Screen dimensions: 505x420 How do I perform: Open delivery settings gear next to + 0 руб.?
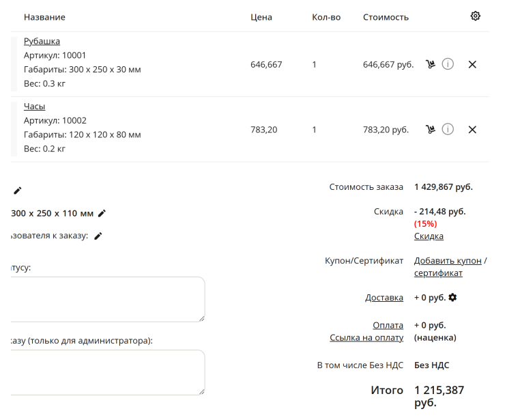coord(452,297)
